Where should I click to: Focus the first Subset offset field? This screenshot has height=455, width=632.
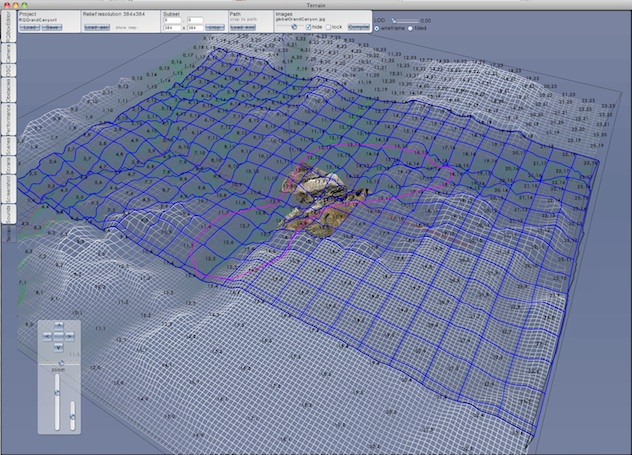173,20
